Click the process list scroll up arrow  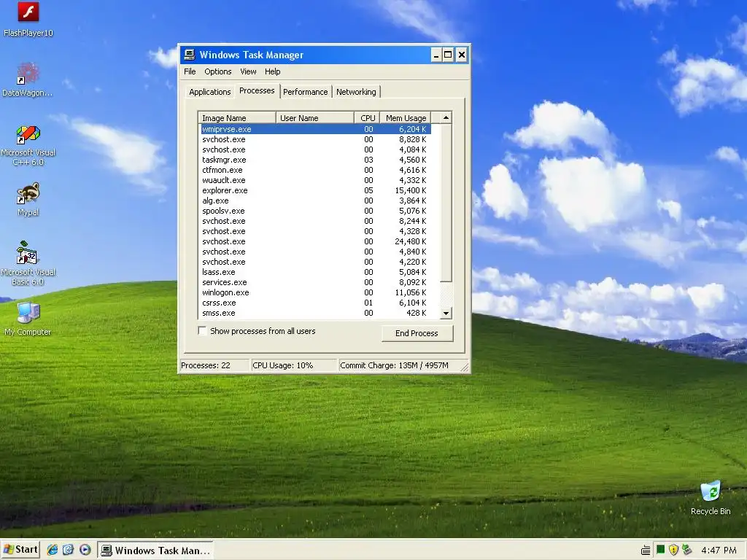[x=446, y=117]
